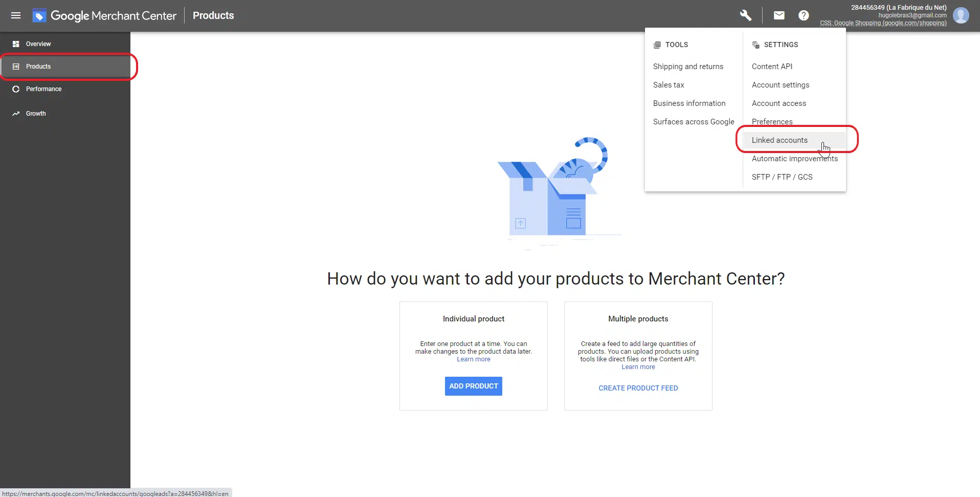Open the user account avatar

pos(961,15)
